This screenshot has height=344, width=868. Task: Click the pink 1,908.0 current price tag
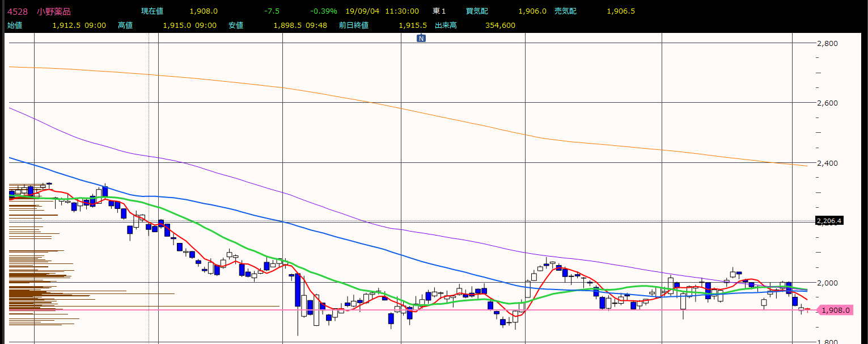(x=835, y=310)
